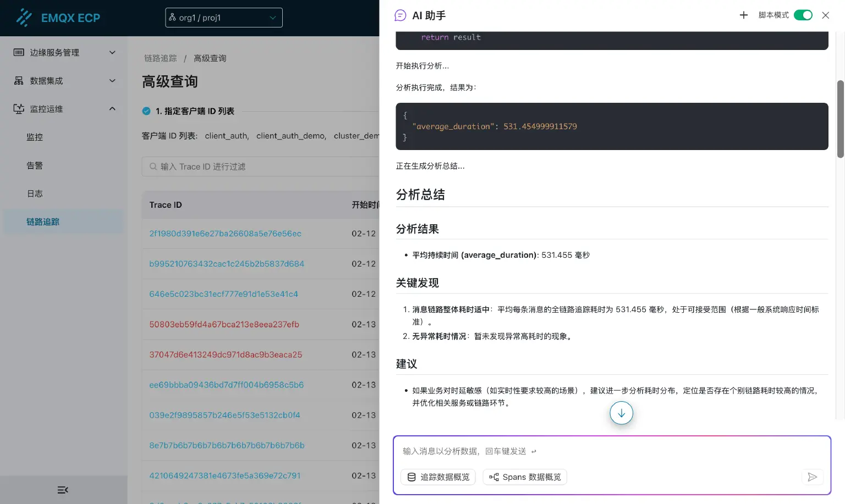Open trace 2f1980d391e6e27ba26608a5e76e56ec

[226, 233]
